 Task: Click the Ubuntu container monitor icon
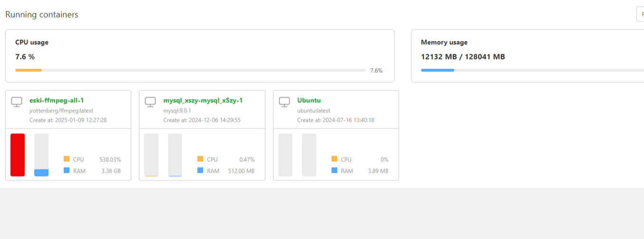pos(284,102)
